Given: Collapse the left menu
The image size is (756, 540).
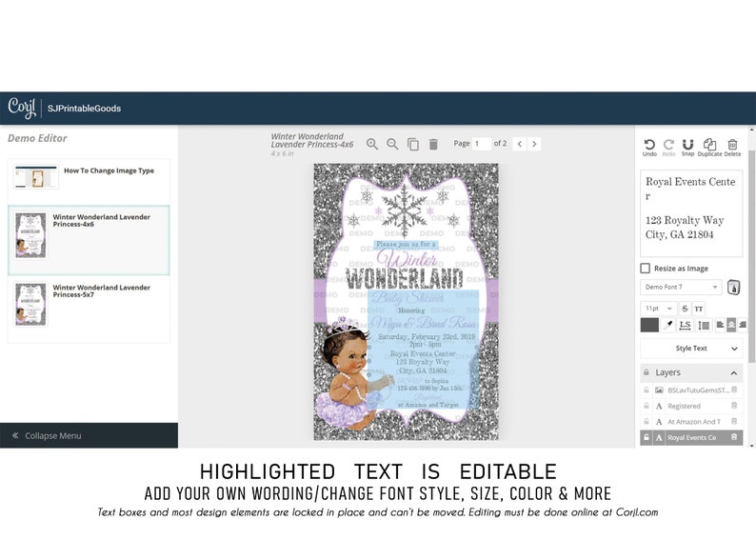Looking at the screenshot, I should pos(89,435).
